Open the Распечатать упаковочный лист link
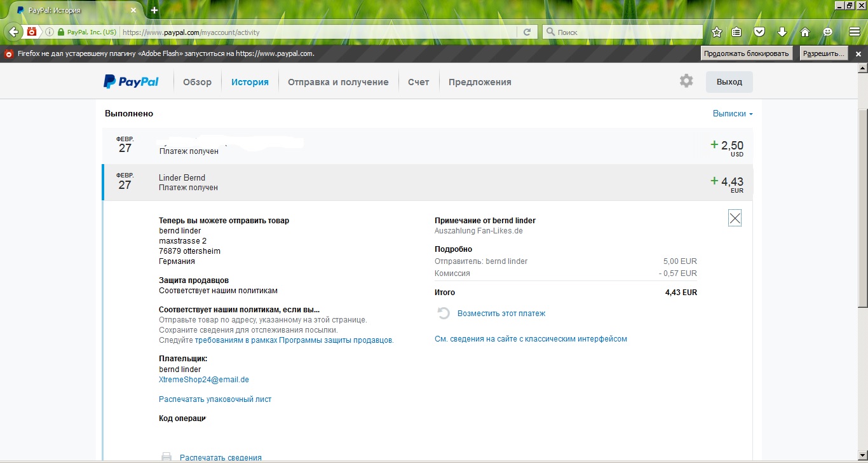The width and height of the screenshot is (868, 463). 215,399
